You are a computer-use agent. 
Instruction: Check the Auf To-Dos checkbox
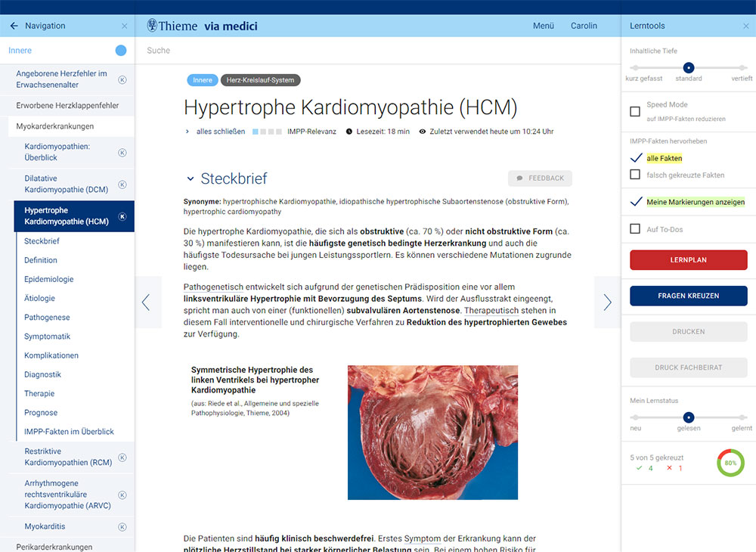click(x=635, y=228)
